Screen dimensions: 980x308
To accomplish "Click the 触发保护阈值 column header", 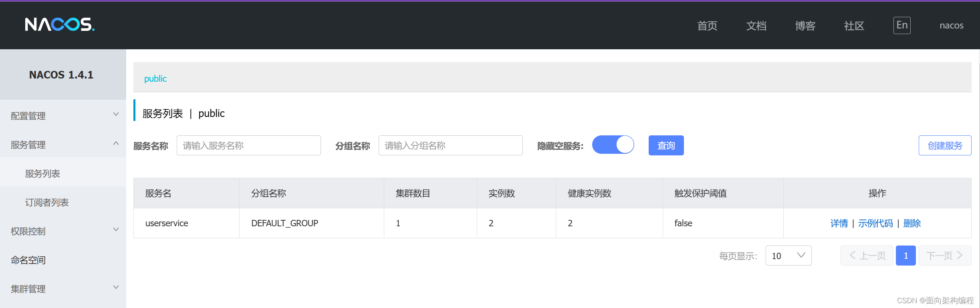I will 723,193.
